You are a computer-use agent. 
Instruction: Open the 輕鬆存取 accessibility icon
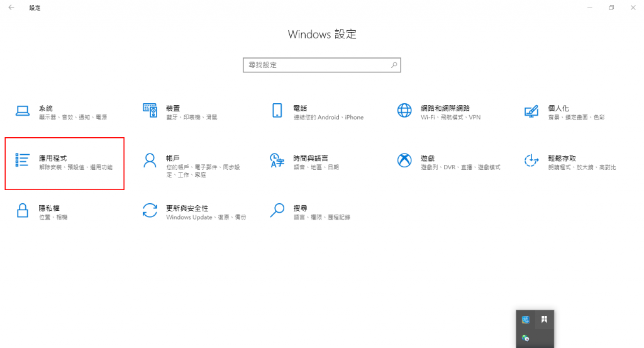pos(531,160)
